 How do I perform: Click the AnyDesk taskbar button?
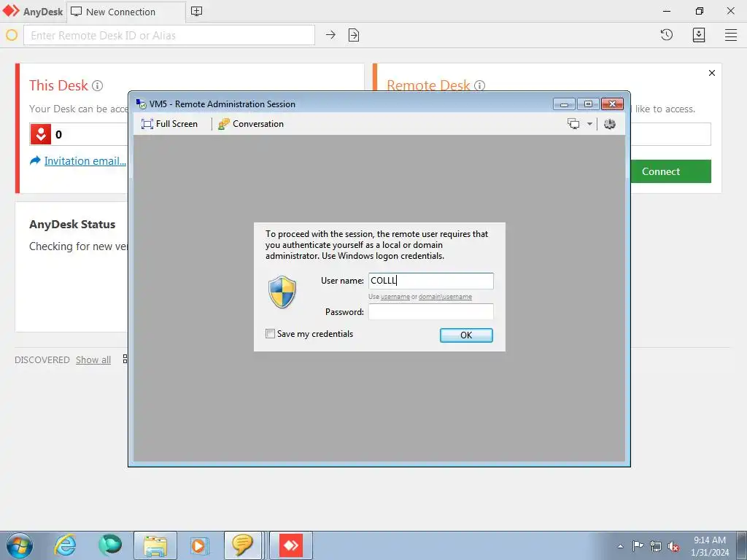point(291,545)
